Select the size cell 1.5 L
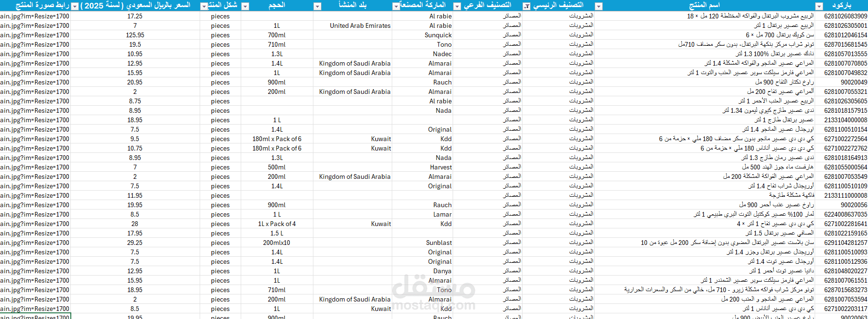The width and height of the screenshot is (868, 319). (x=277, y=233)
